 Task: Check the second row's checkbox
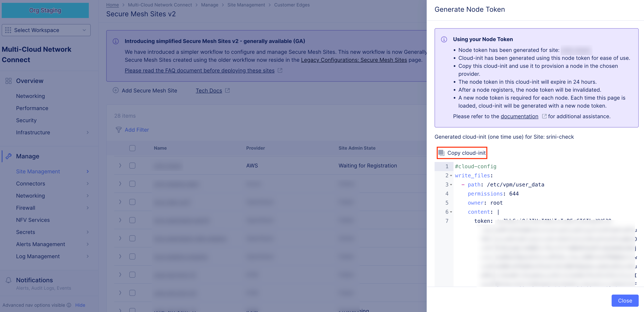132,184
